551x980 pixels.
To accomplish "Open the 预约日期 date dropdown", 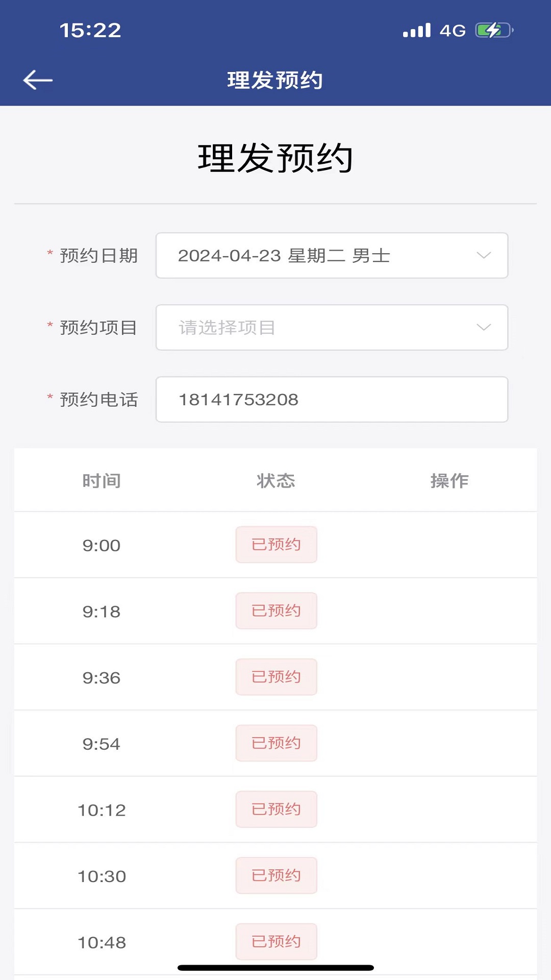I will [332, 256].
